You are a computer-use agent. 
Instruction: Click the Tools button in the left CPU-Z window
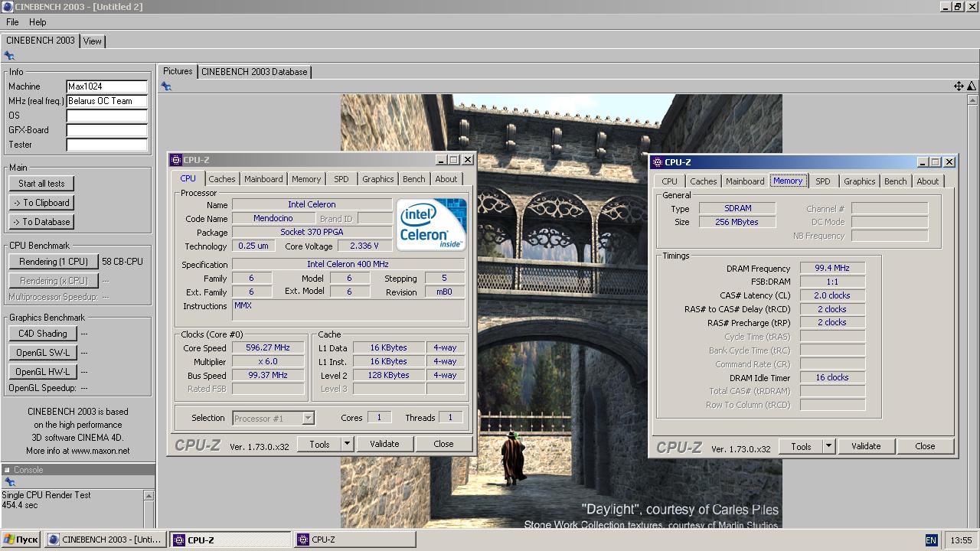[319, 444]
